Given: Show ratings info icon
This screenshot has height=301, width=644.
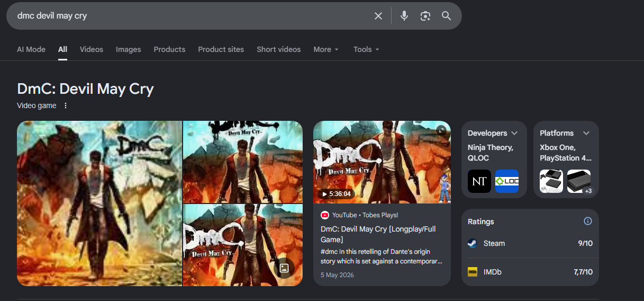Looking at the screenshot, I should click(x=587, y=221).
